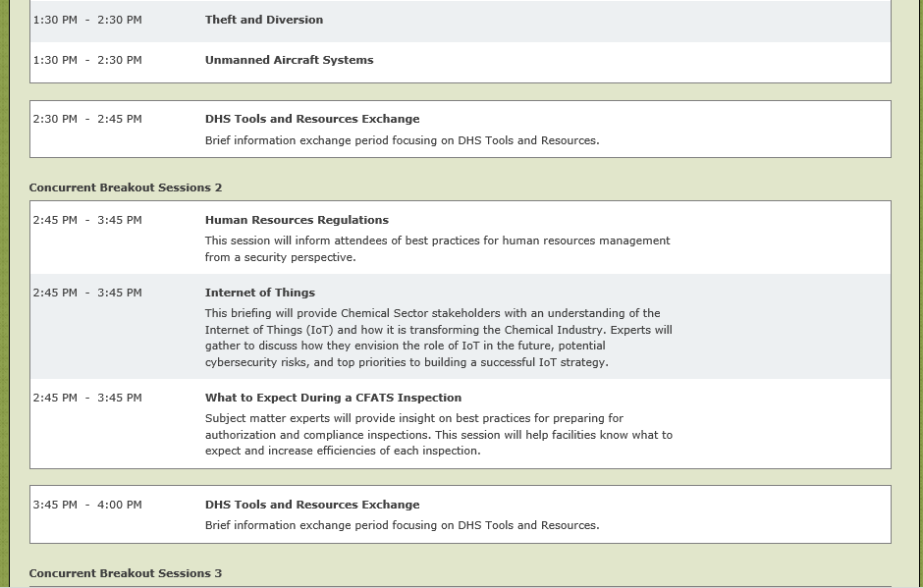Click the CFATS Inspection description paragraph

[438, 434]
